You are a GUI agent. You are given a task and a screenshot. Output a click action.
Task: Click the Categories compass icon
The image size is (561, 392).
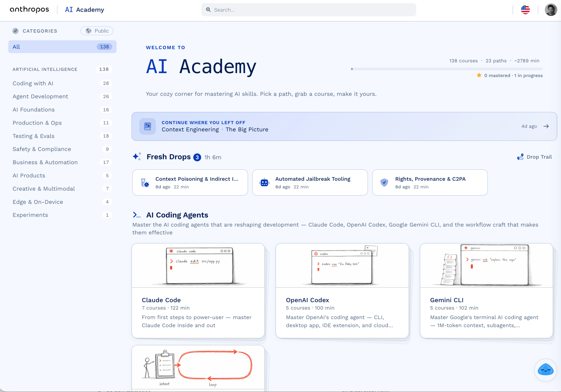click(x=15, y=31)
